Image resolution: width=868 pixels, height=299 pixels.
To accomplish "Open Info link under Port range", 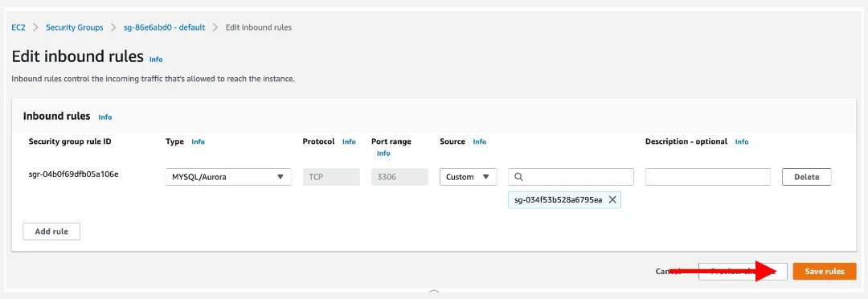I will (383, 154).
